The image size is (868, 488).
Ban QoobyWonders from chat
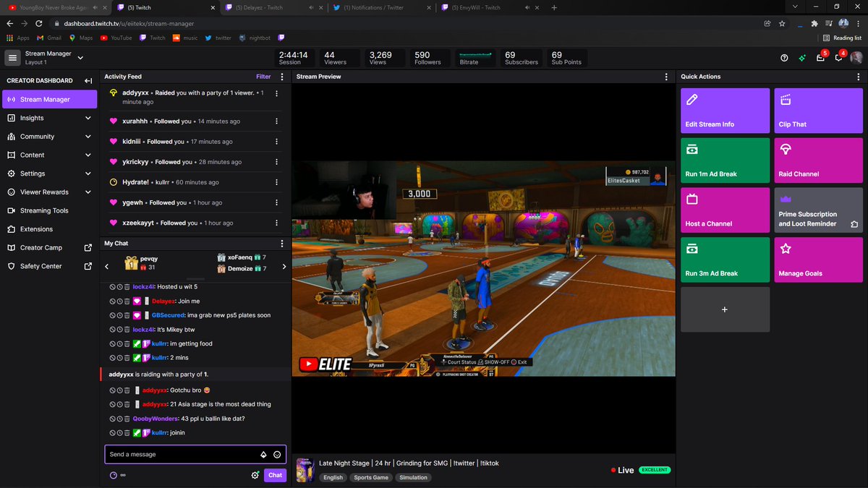click(112, 419)
